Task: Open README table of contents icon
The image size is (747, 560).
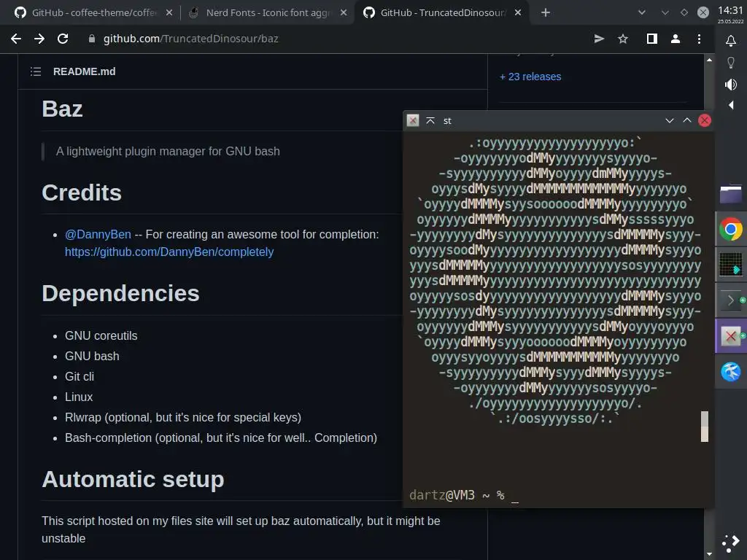Action: pos(36,71)
